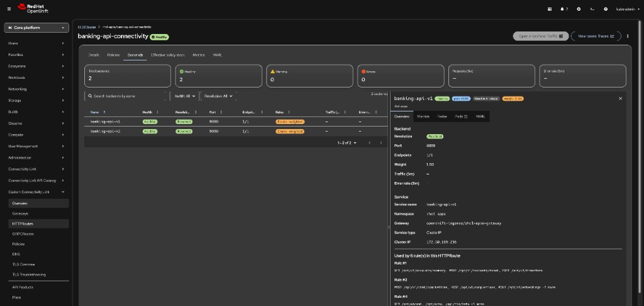Screen dimensions: 644x306
Task: Expand the Administration navigation section
Action: click(x=36, y=157)
